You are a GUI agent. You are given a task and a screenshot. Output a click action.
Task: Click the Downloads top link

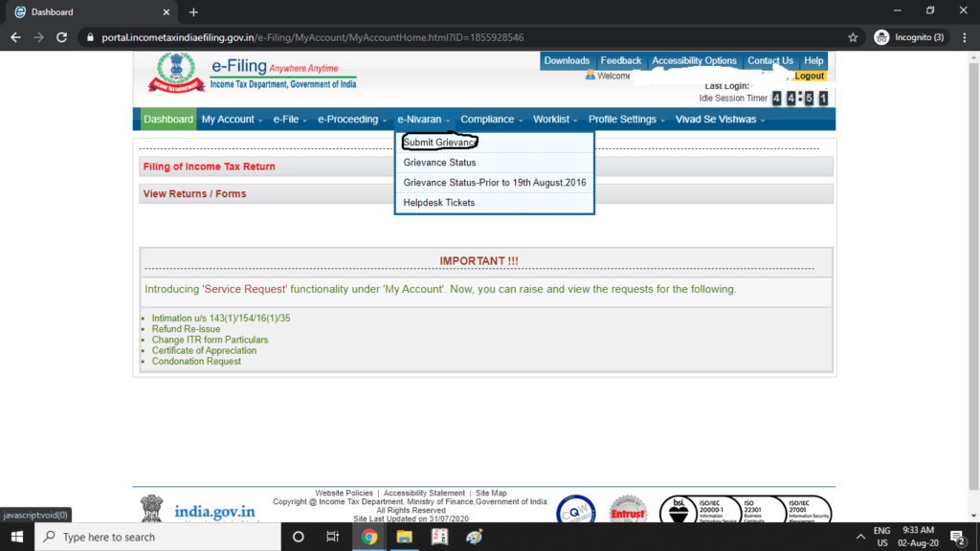pos(567,60)
